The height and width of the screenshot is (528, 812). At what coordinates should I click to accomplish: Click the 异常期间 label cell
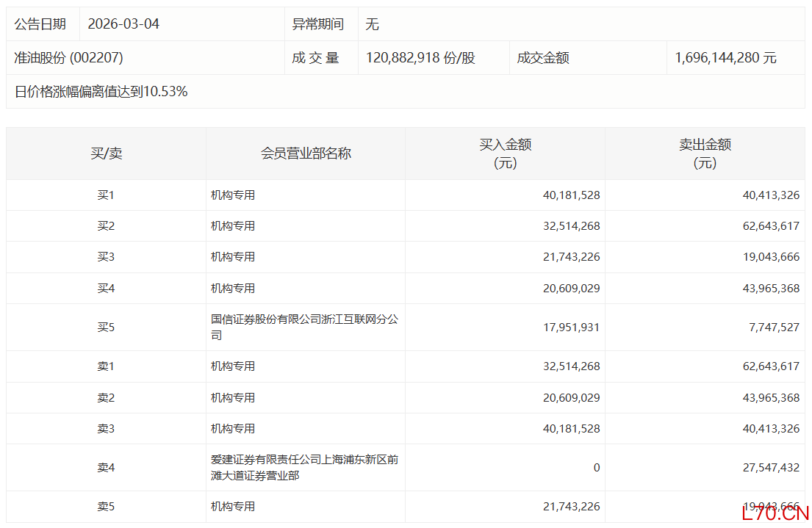317,24
